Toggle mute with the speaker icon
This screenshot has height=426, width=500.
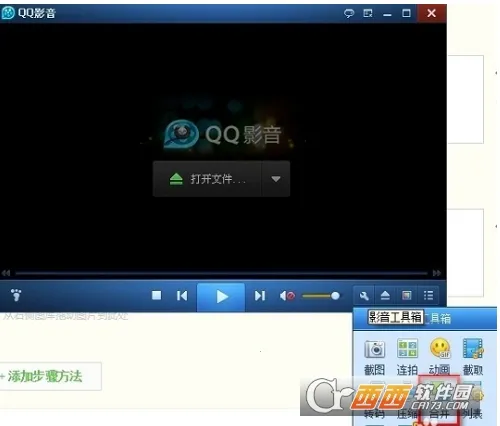click(287, 296)
